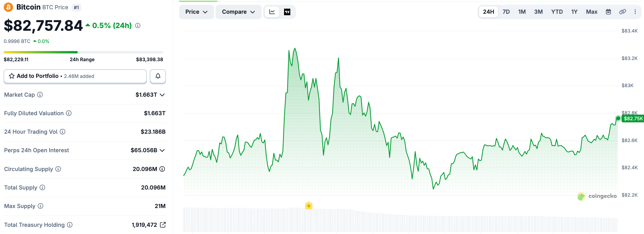The width and height of the screenshot is (644, 234).
Task: Expand Market Cap $1.663T chevron
Action: [162, 95]
